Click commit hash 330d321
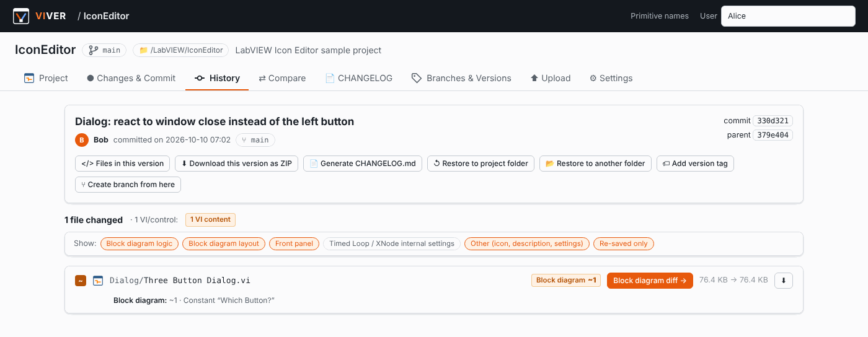The height and width of the screenshot is (337, 868). point(773,121)
